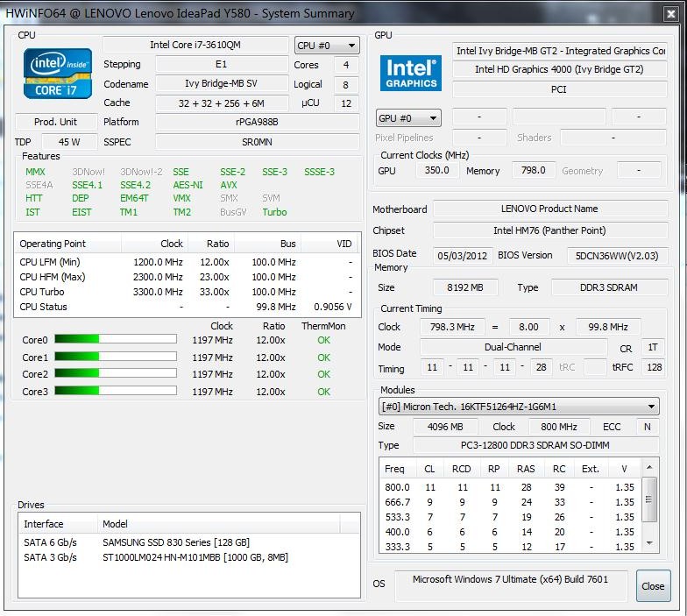Expand the Micron Tech. memory module dropdown
Viewport: 687px width, 616px height.
click(519, 407)
